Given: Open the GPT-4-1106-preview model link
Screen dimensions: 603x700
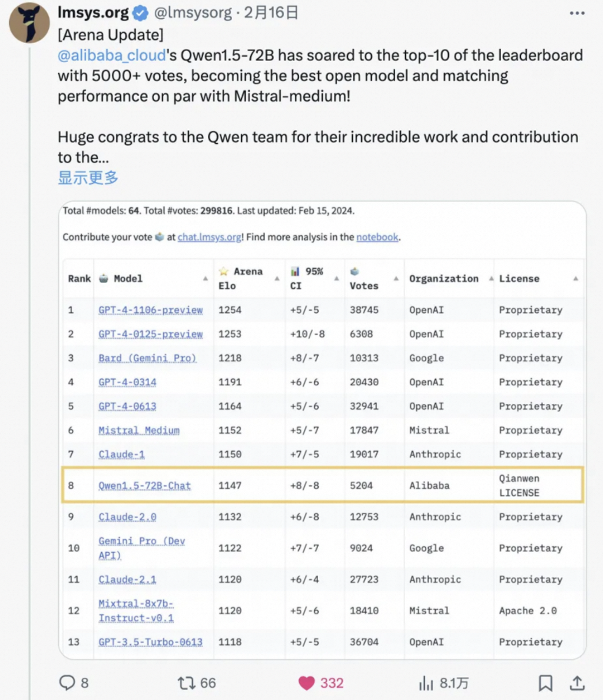Looking at the screenshot, I should coord(151,310).
